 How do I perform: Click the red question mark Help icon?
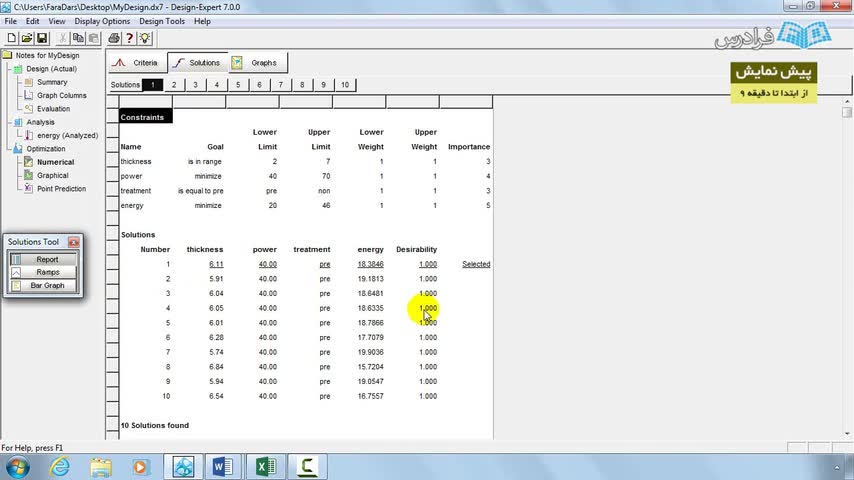click(129, 38)
